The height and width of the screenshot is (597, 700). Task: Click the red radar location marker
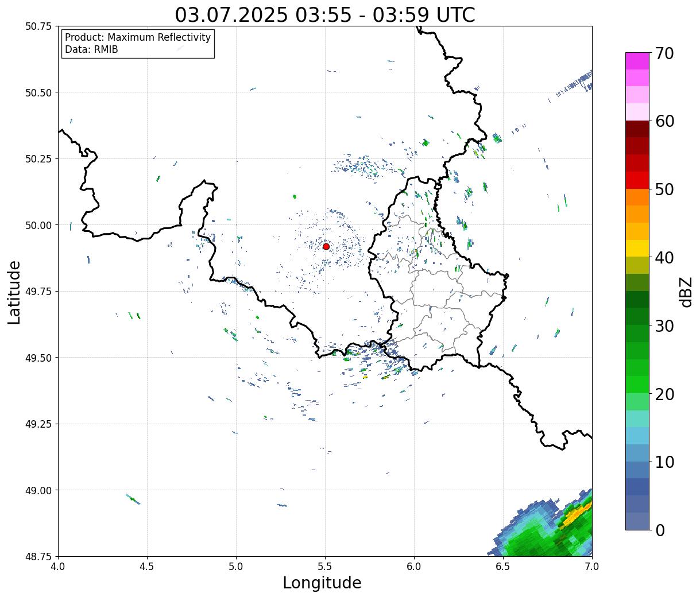coord(326,246)
